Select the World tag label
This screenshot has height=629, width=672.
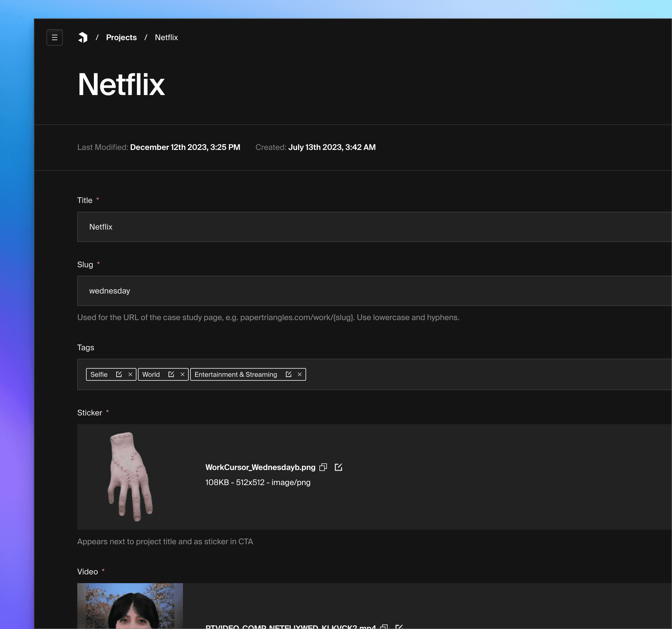pyautogui.click(x=151, y=374)
